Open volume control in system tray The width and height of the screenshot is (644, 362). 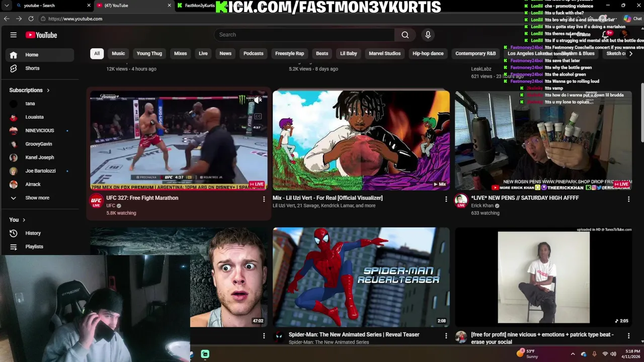pos(613,354)
